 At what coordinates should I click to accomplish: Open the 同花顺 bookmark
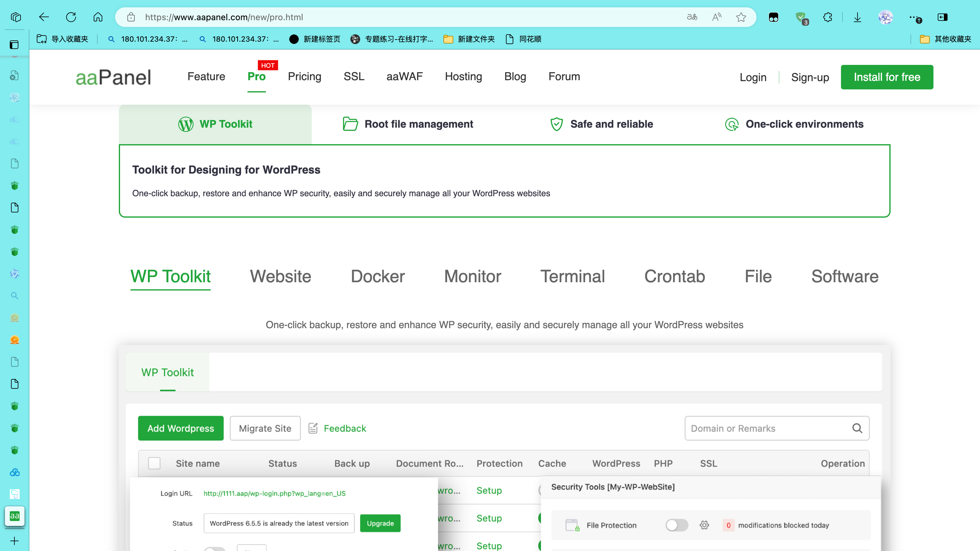point(523,39)
